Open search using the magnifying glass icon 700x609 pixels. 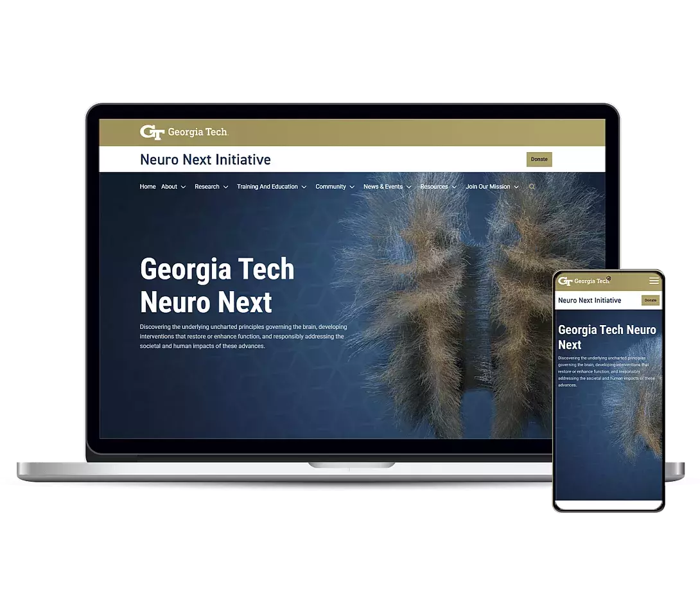click(532, 186)
